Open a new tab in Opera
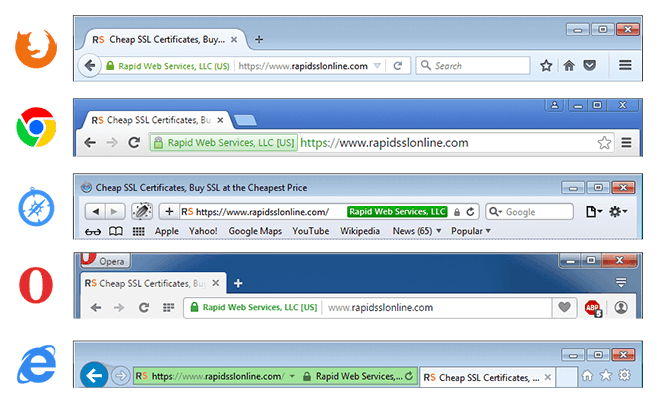658x403 pixels. pos(238,283)
